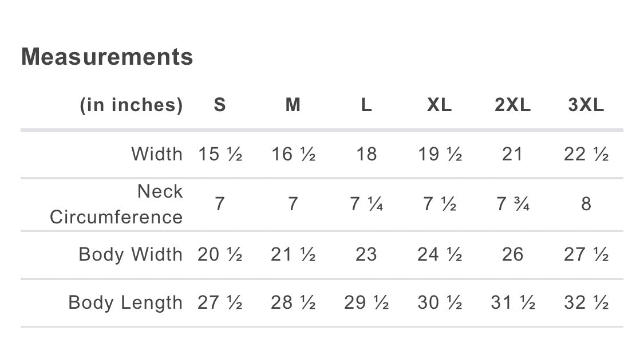Viewport: 644px width, 350px height.
Task: Click the Width row label
Action: pyautogui.click(x=157, y=154)
